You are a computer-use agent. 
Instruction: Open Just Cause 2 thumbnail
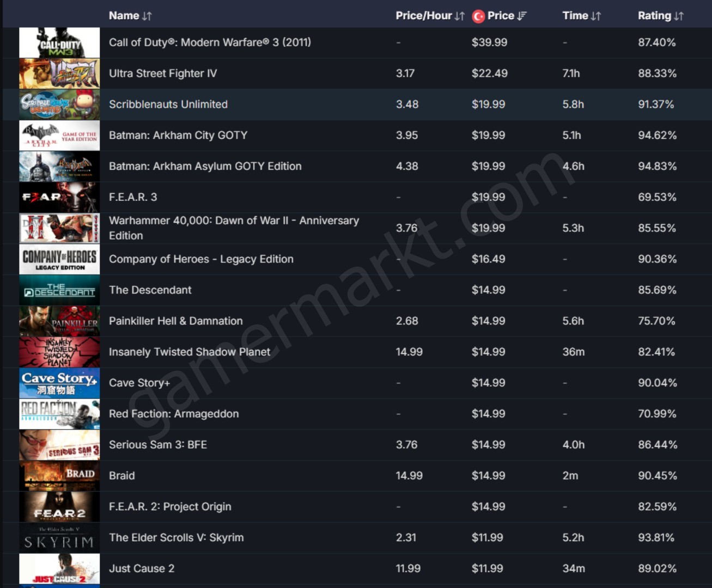point(59,569)
